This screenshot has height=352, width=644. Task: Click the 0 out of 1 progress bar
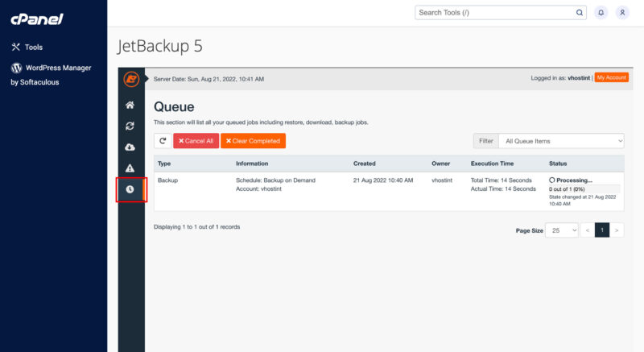pos(584,189)
